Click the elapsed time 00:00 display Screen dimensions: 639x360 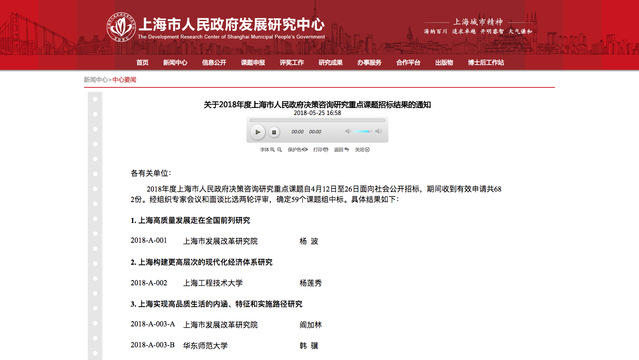(297, 132)
